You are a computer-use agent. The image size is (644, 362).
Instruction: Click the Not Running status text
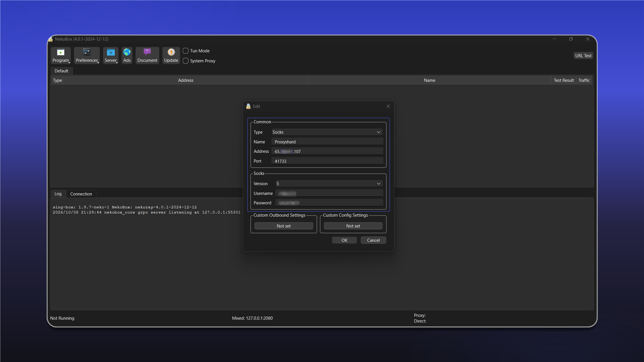point(62,318)
